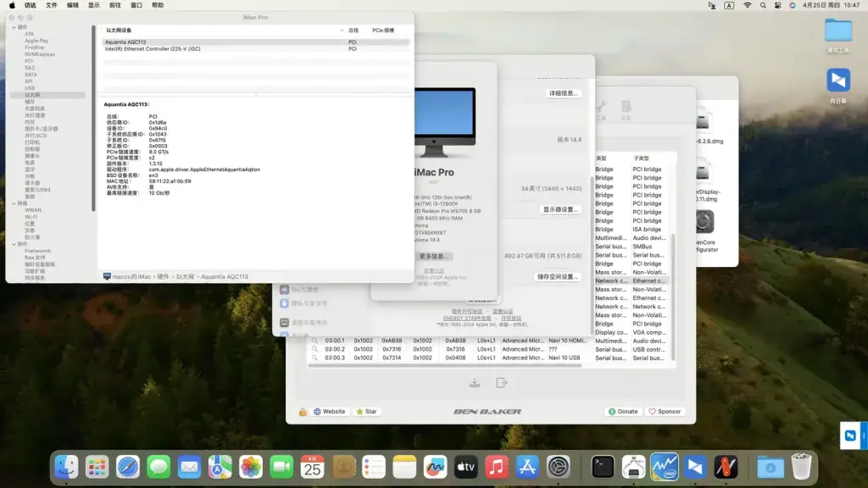The image size is (868, 488).
Task: Open System Information chip icon in dock
Action: [x=633, y=468]
